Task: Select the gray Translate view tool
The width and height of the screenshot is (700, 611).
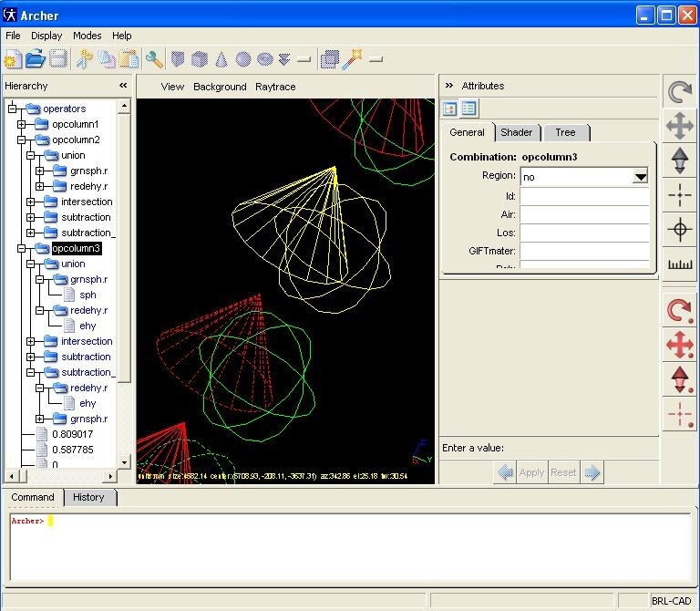Action: click(x=679, y=126)
